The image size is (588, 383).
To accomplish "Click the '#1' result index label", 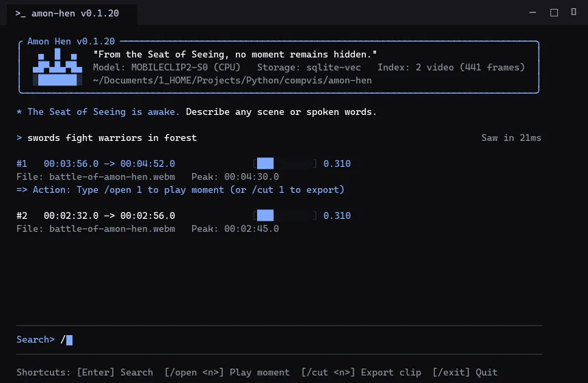I will 22,163.
